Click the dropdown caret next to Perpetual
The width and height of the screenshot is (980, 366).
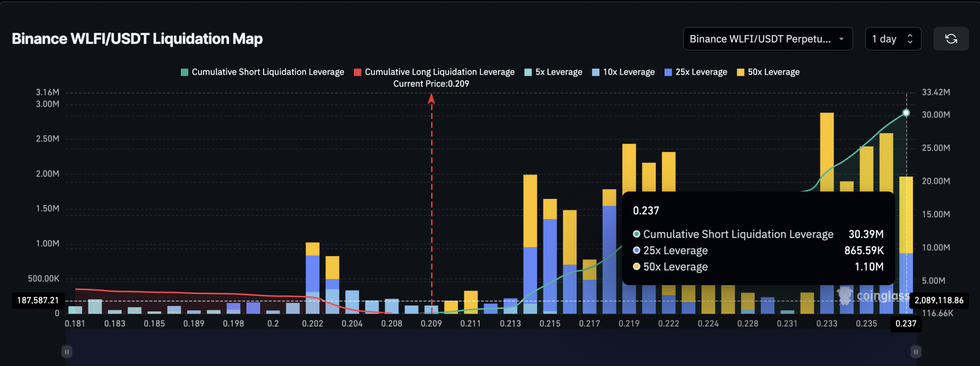pos(841,39)
